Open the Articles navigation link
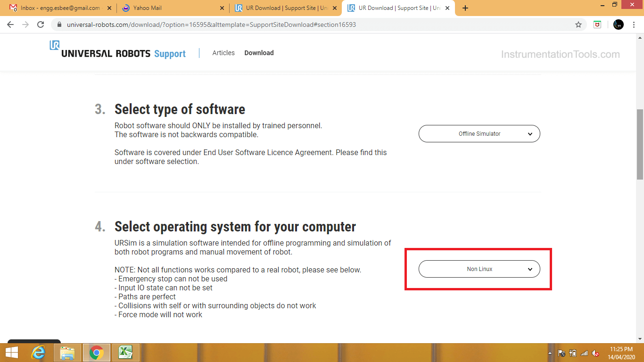Viewport: 644px width, 362px height. point(223,53)
